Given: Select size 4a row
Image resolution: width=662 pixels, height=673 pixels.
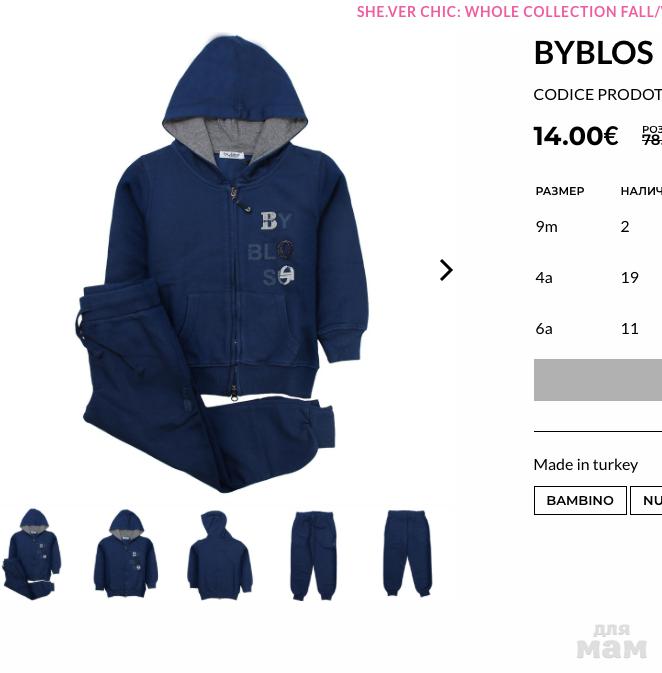Looking at the screenshot, I should tap(598, 278).
